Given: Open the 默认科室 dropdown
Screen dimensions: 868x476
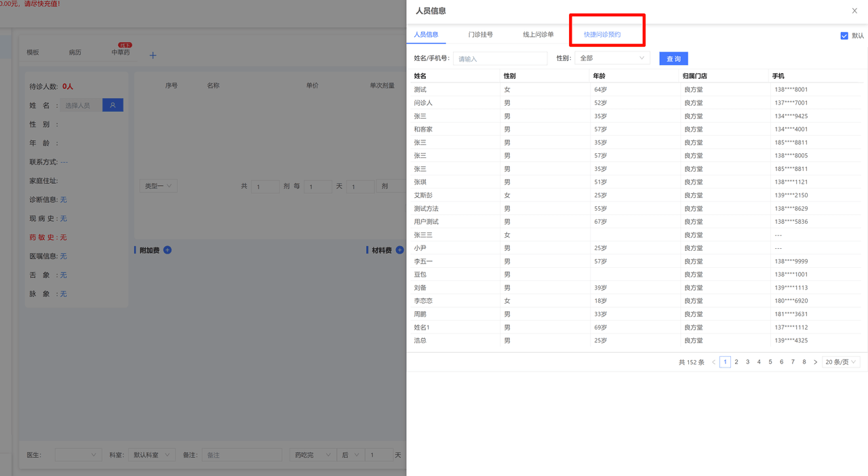Looking at the screenshot, I should tap(152, 455).
